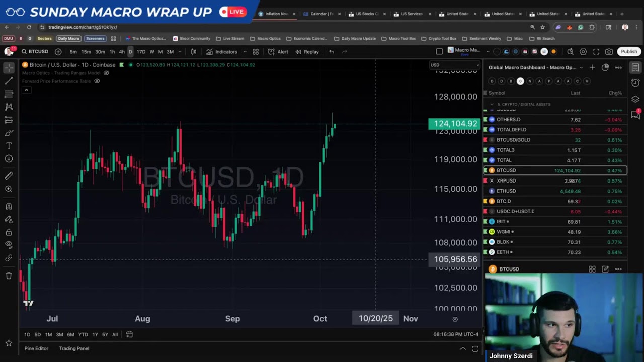Open the chat icon with notification badge
This screenshot has height=362, width=644.
[635, 115]
